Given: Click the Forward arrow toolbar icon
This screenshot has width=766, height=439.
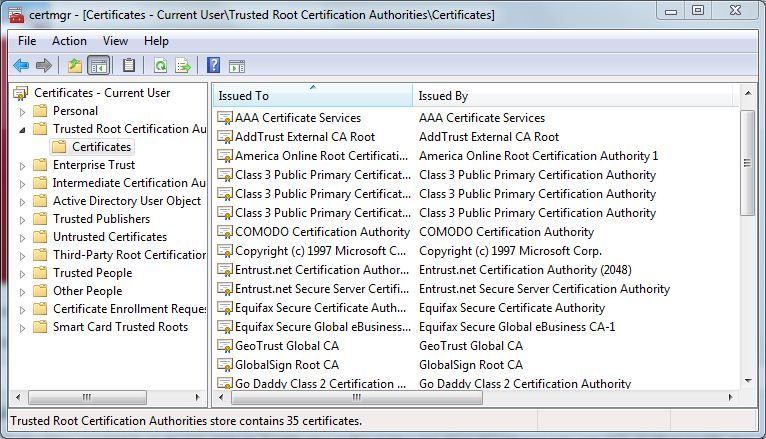Looking at the screenshot, I should click(x=43, y=66).
